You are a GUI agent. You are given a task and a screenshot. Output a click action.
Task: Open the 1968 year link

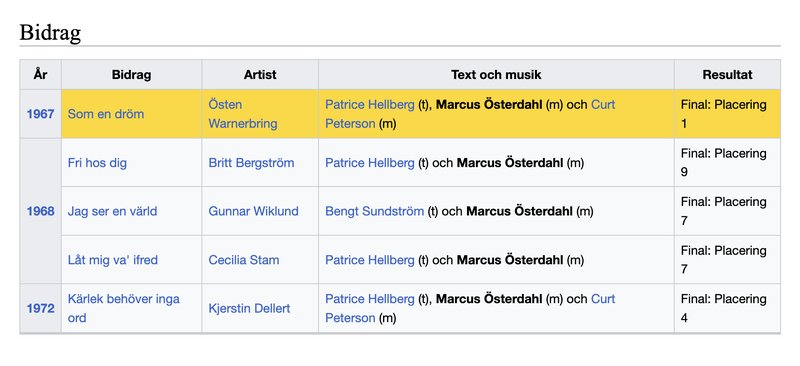tap(40, 211)
